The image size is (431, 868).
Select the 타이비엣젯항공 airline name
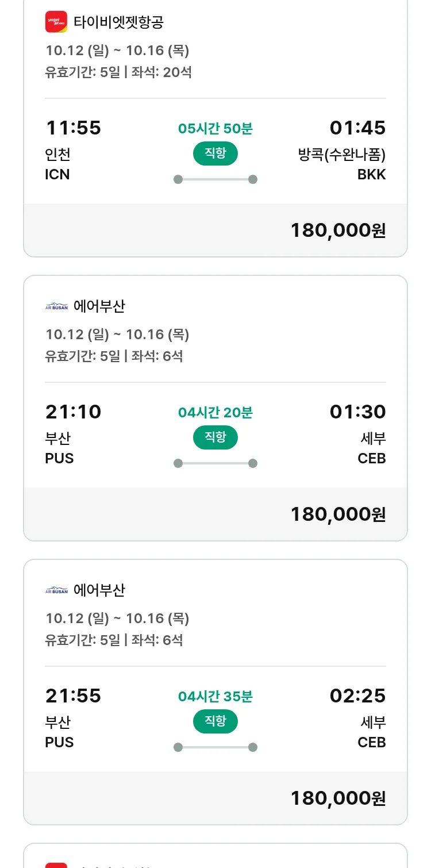(x=118, y=22)
